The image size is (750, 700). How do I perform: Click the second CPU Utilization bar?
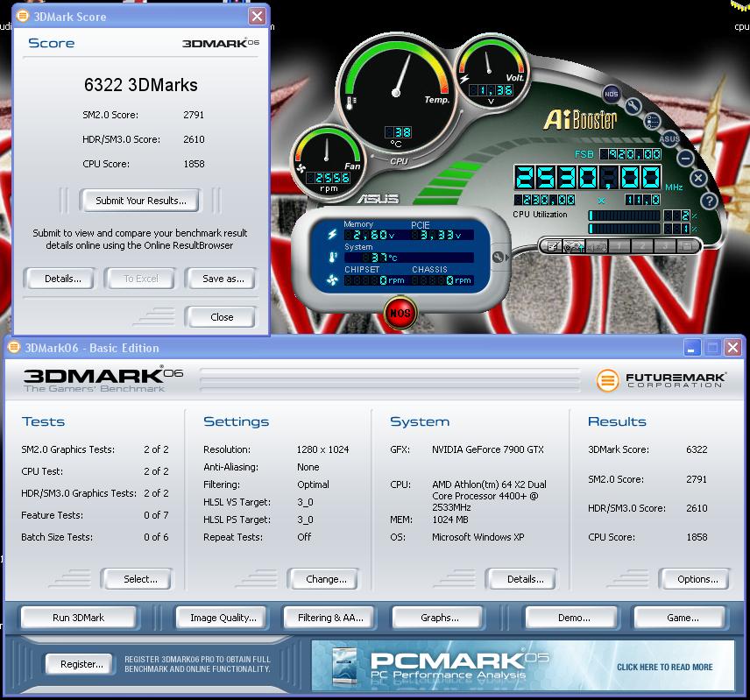(624, 229)
